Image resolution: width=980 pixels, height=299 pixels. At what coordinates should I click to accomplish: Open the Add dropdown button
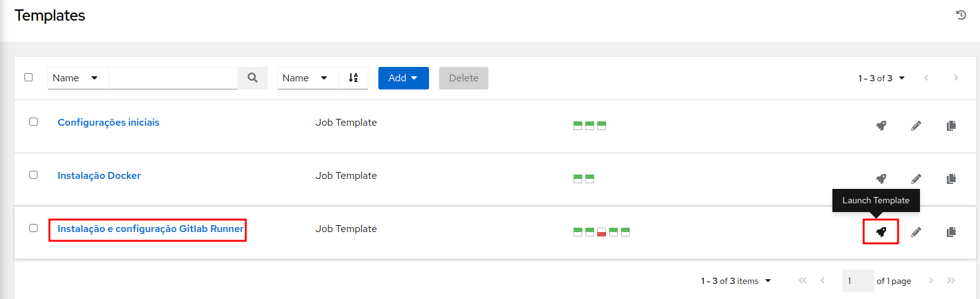[403, 78]
